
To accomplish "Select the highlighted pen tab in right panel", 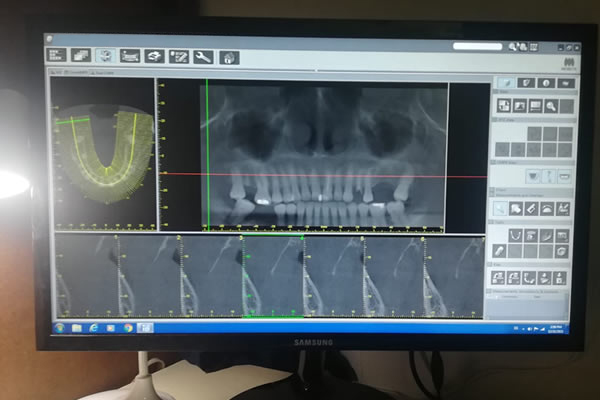I will pyautogui.click(x=506, y=83).
